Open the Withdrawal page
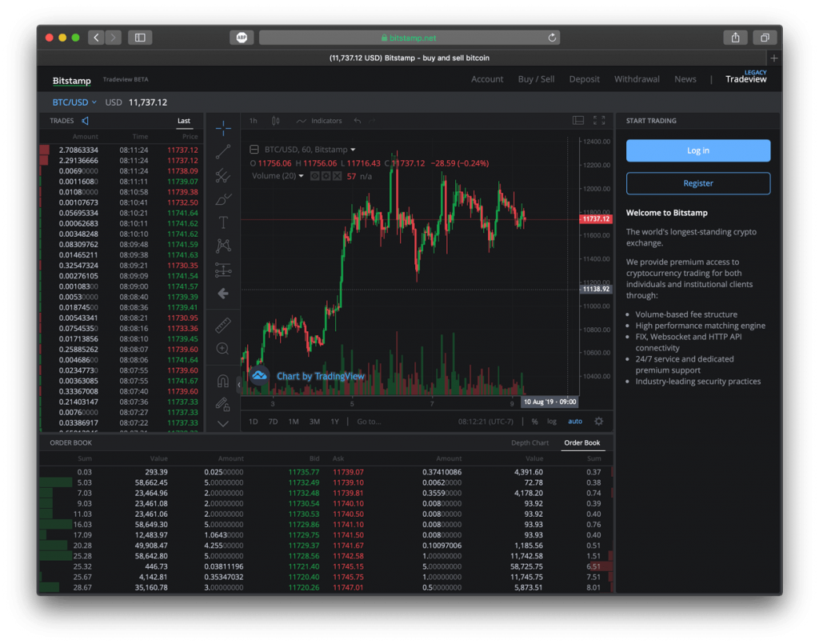This screenshot has height=644, width=819. [637, 79]
